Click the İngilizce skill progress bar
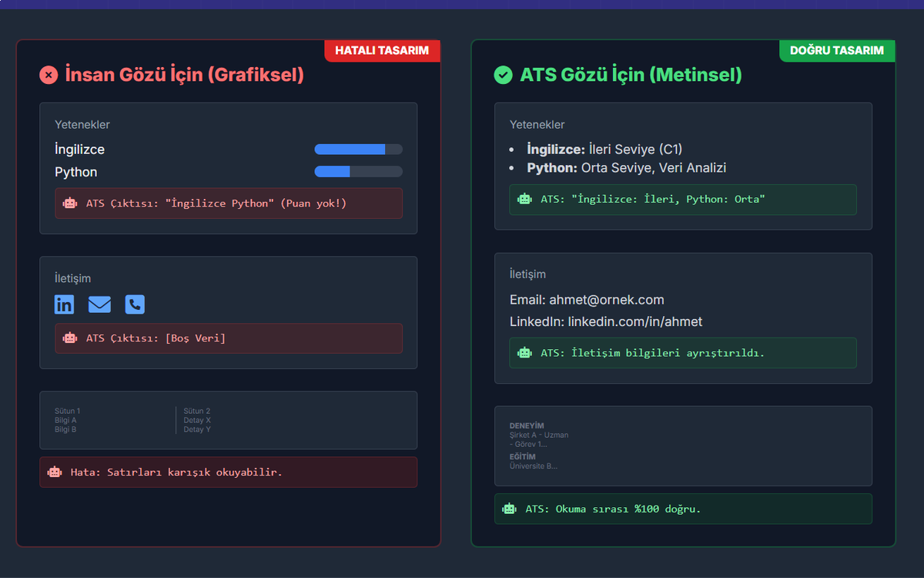This screenshot has height=578, width=924. tap(359, 150)
